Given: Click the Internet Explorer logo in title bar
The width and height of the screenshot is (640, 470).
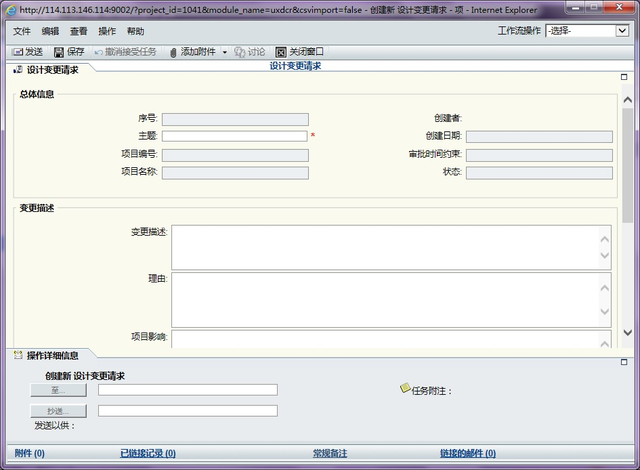Looking at the screenshot, I should click(11, 10).
